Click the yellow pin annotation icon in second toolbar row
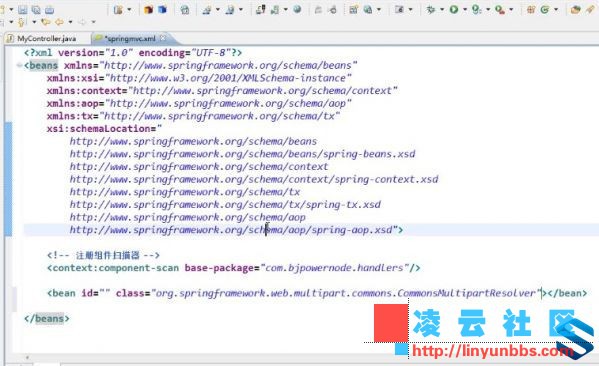 21,23
